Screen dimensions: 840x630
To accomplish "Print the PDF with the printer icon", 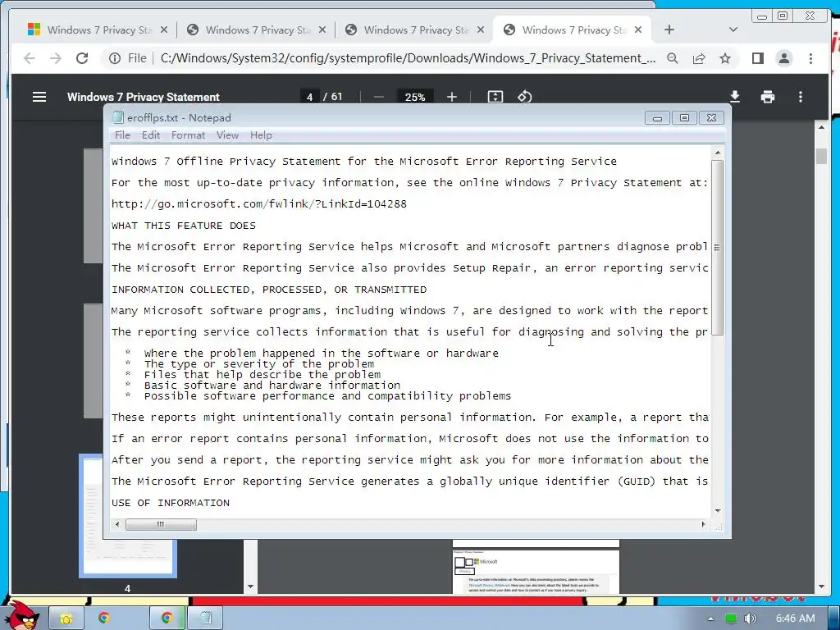I will (x=768, y=97).
